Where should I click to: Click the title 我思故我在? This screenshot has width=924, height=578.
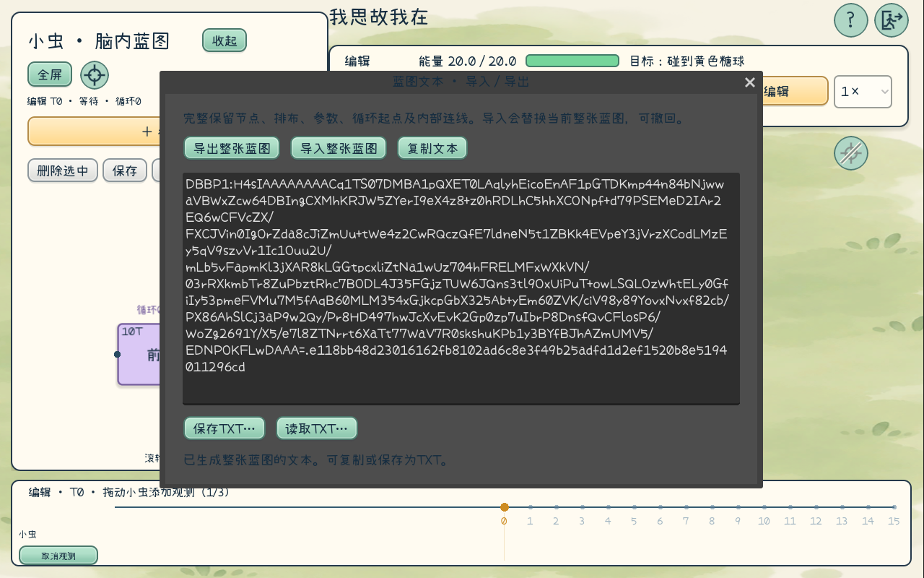point(379,17)
